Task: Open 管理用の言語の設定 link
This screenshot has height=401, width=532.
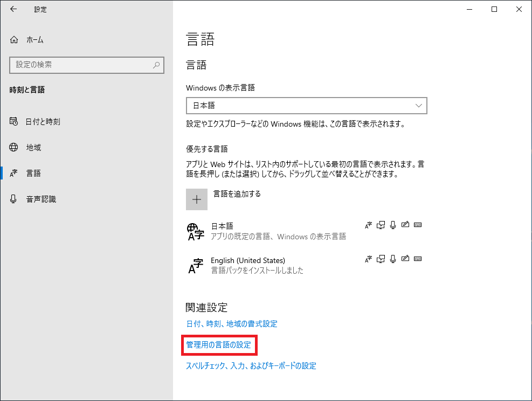Action: 218,345
